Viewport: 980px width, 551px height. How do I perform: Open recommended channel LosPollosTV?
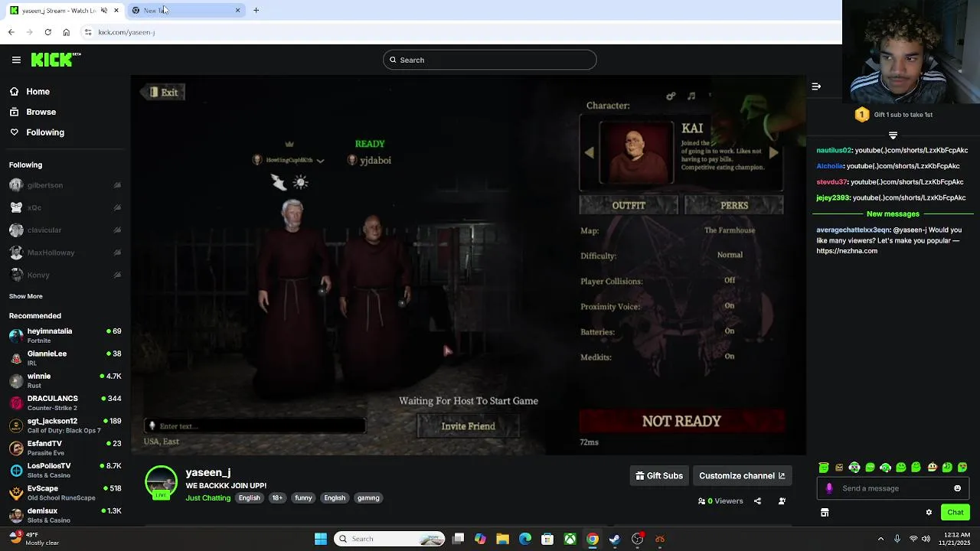click(65, 470)
